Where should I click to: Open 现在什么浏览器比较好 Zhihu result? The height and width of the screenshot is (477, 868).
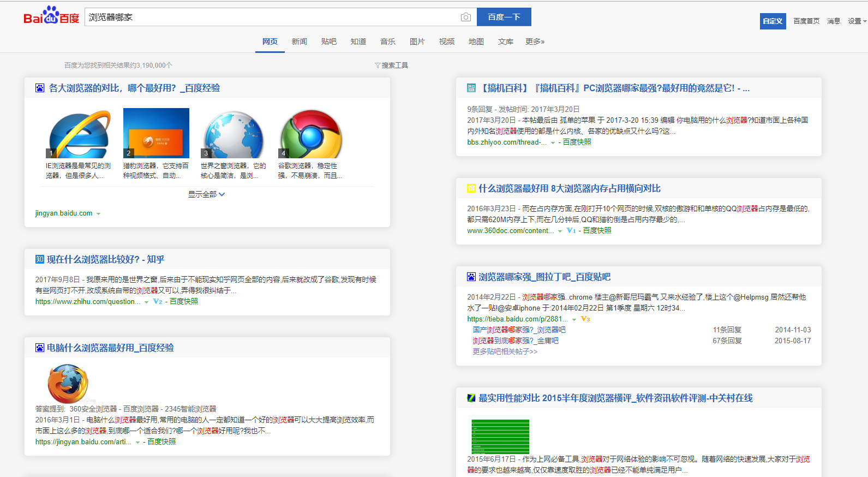point(105,259)
